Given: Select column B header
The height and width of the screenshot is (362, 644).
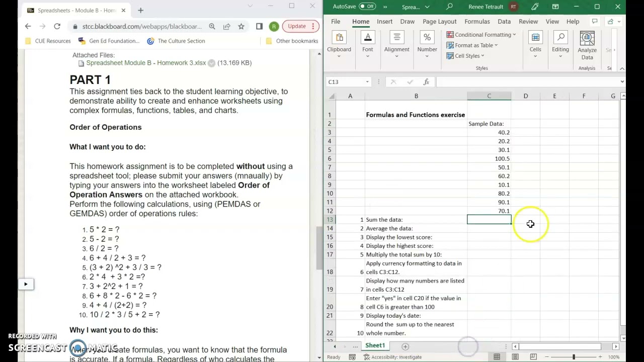Looking at the screenshot, I should coord(416,96).
